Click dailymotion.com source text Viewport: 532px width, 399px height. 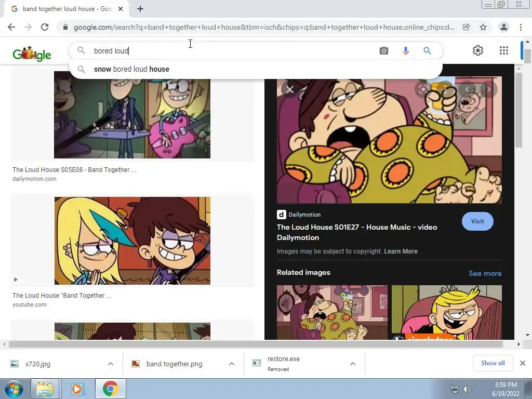[34, 179]
